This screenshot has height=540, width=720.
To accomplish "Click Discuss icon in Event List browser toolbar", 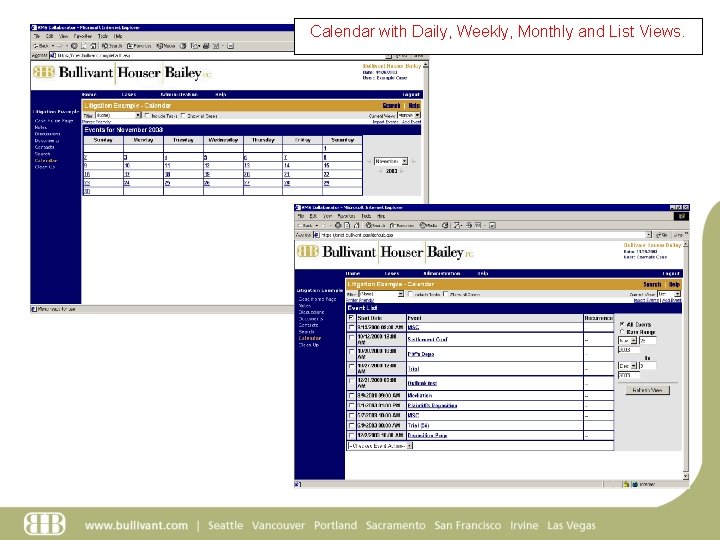I will (x=492, y=225).
